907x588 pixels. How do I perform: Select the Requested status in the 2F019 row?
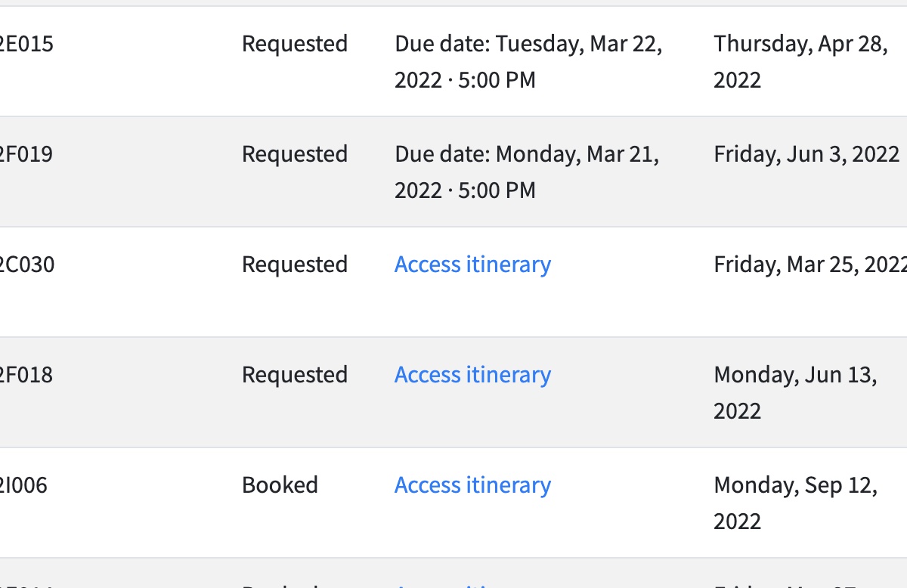295,154
